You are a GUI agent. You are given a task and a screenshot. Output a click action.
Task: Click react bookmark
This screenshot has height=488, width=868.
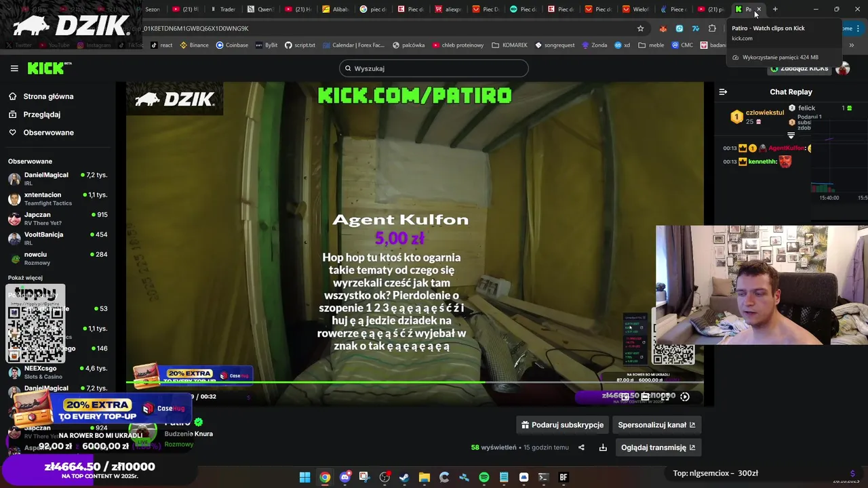tap(161, 45)
